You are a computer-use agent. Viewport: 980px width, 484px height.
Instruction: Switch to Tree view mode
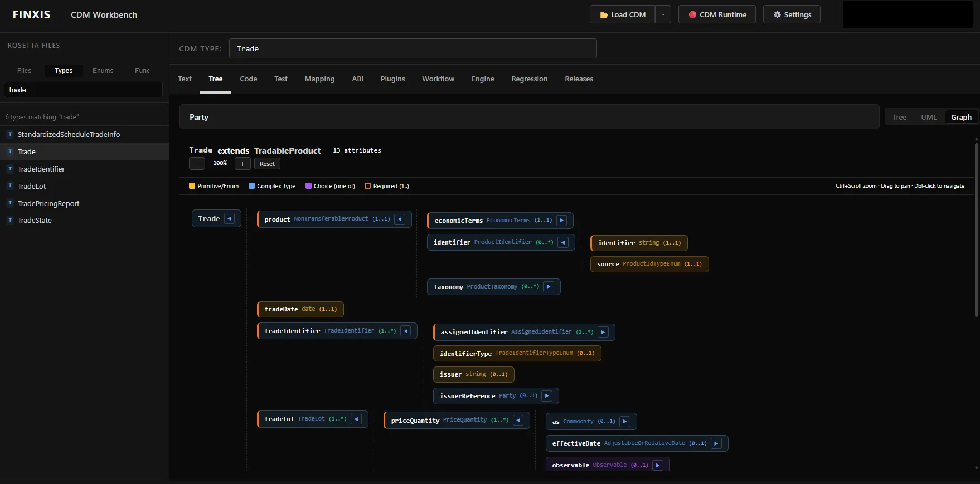pyautogui.click(x=899, y=117)
